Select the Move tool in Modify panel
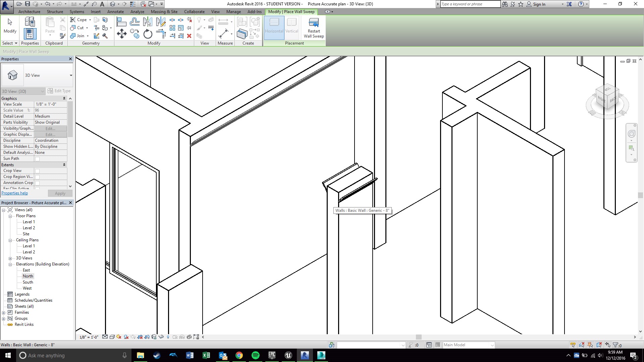This screenshot has width=644, height=362. [121, 34]
